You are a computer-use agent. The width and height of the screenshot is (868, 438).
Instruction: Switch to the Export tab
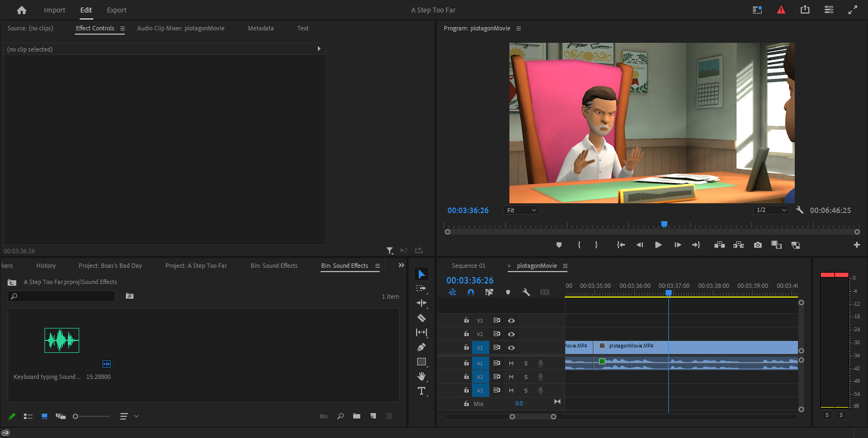click(x=116, y=10)
